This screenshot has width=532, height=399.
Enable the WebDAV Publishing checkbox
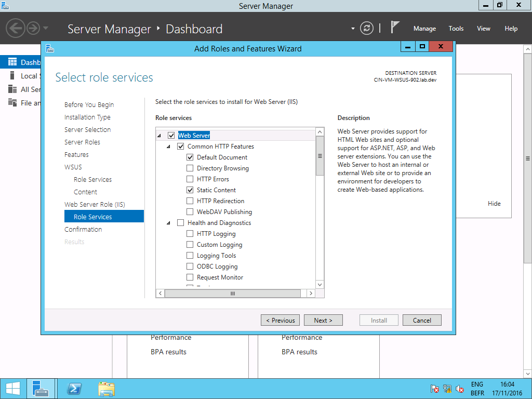[190, 212]
